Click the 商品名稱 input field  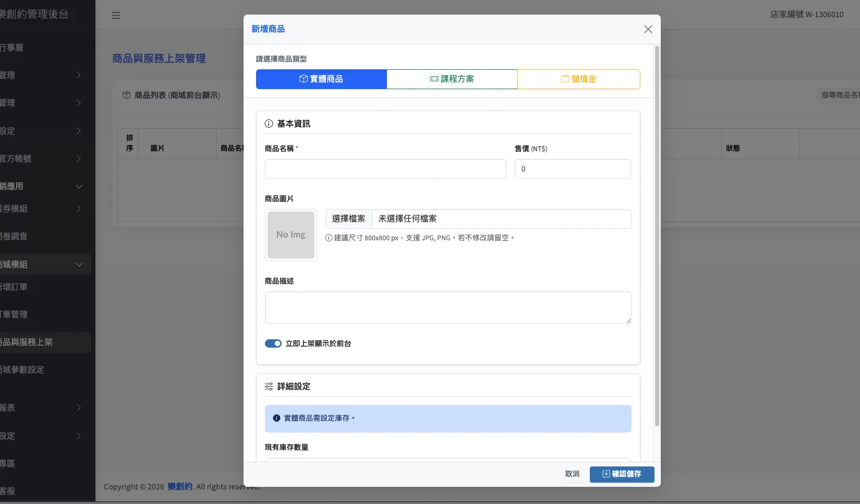click(x=385, y=169)
